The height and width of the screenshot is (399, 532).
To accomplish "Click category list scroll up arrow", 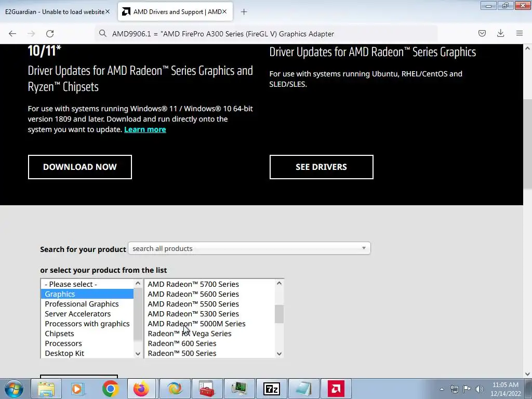I will 138,283.
